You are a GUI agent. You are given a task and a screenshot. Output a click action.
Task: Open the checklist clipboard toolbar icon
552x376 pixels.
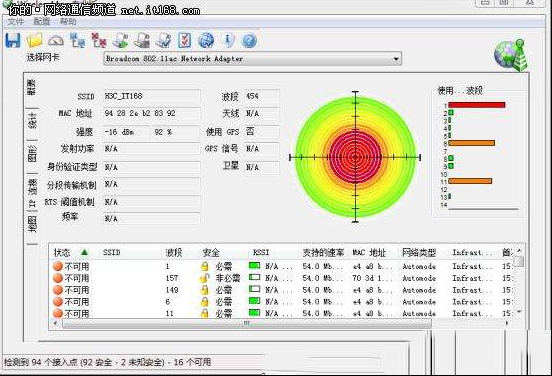click(184, 40)
